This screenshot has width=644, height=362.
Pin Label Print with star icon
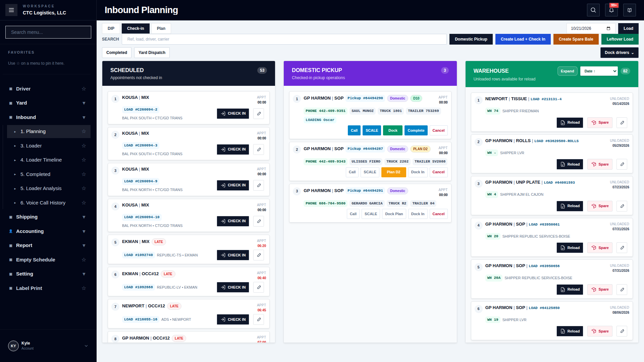[x=84, y=288]
